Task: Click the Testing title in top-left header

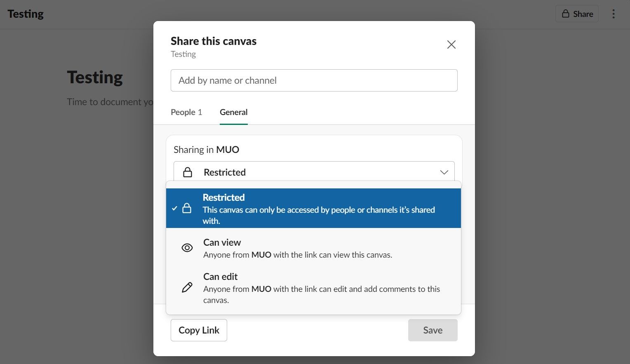Action: (26, 14)
